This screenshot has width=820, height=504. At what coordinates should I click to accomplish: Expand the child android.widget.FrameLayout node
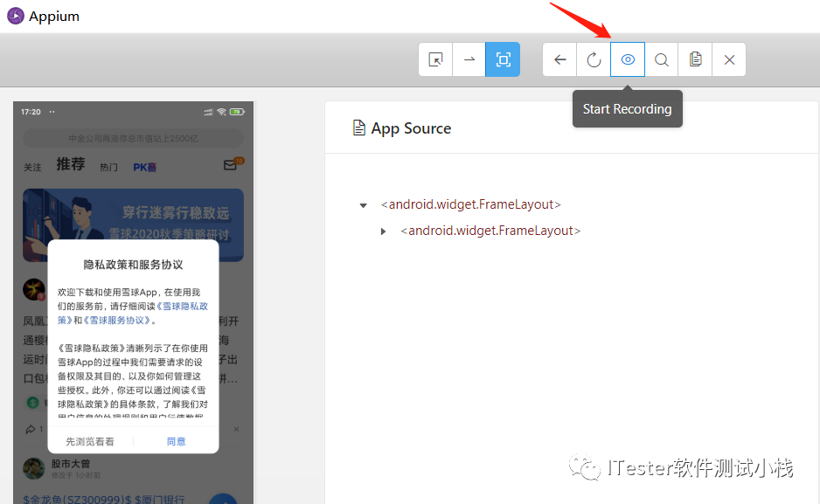click(x=383, y=231)
